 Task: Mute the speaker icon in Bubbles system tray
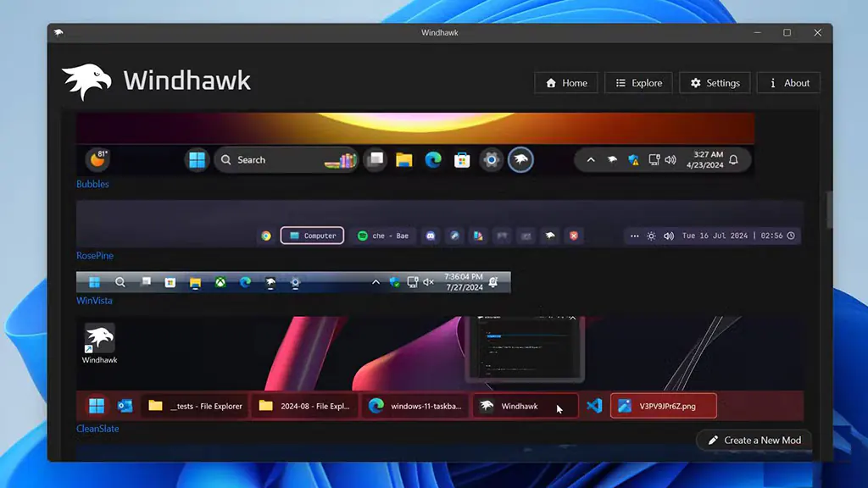(x=670, y=159)
